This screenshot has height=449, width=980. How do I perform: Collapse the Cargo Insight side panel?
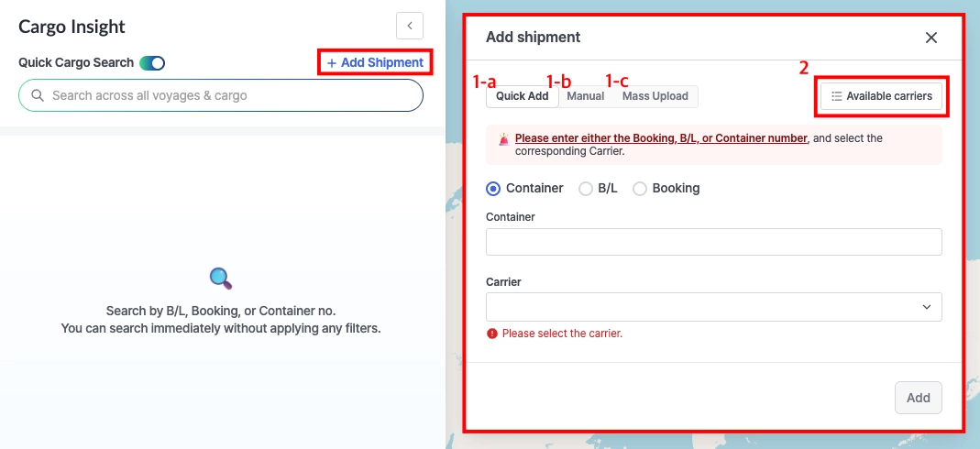tap(410, 26)
